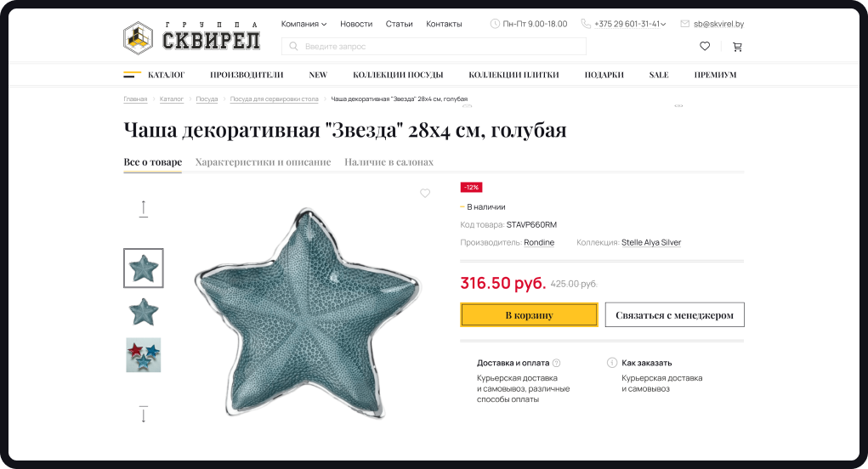Open the Rondine manufacturer link

539,242
